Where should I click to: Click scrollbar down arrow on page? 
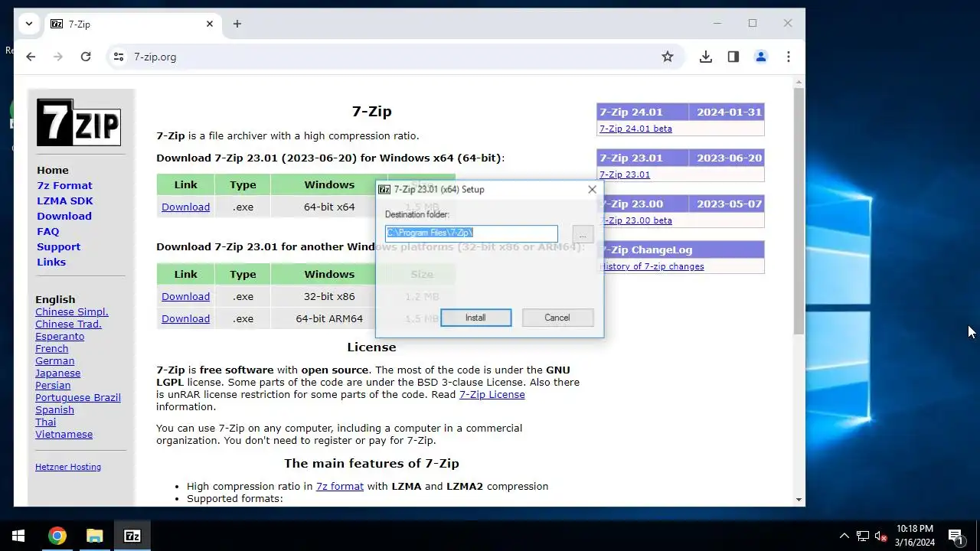click(x=799, y=500)
